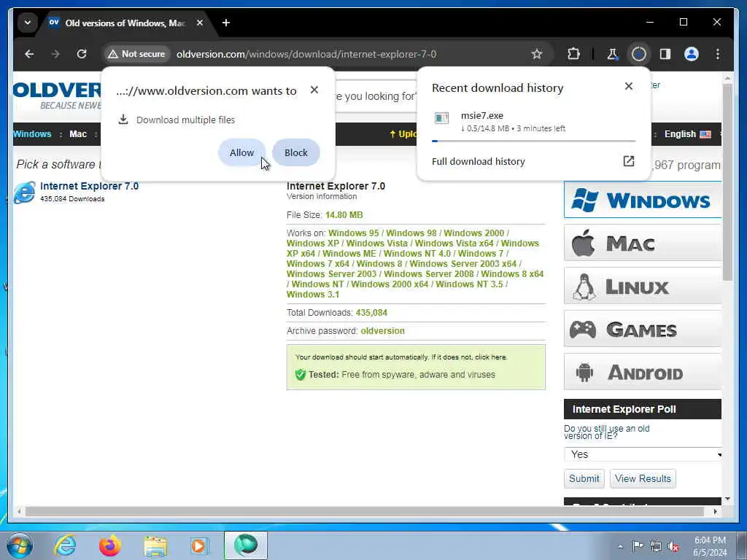747x560 pixels.
Task: Launch Internet Explorer from the taskbar
Action: tap(64, 545)
